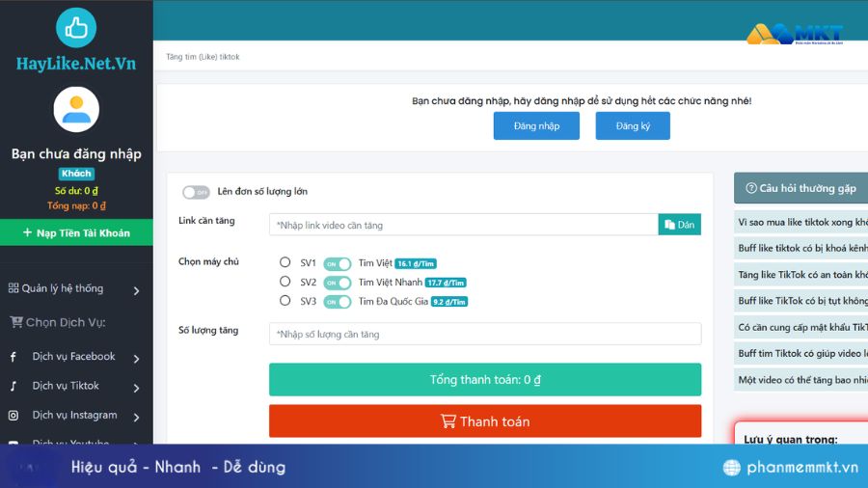Toggle the Lên đơn số lượng lớn switch
The width and height of the screenshot is (868, 488).
point(196,192)
